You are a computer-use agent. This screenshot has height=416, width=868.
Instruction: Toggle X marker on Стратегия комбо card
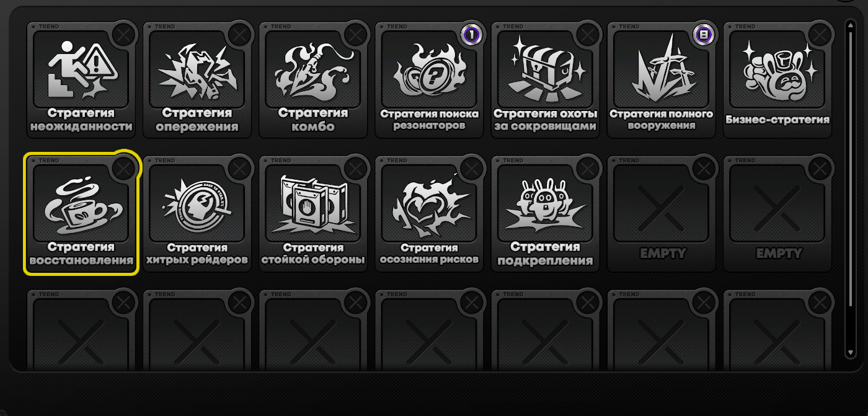pos(356,34)
